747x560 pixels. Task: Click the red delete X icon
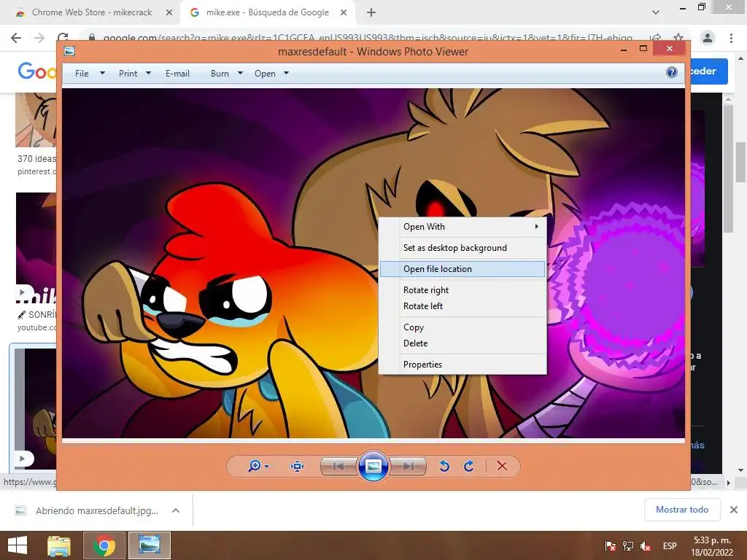[502, 466]
